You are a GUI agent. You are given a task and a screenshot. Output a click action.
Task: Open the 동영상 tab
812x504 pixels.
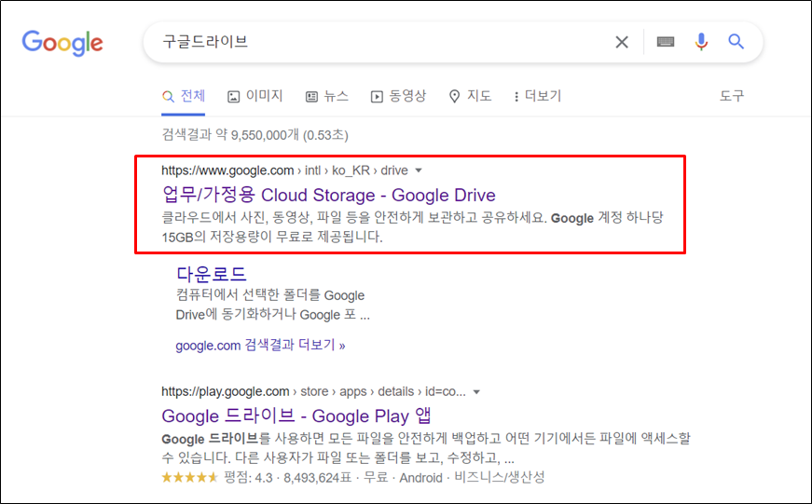click(x=398, y=96)
